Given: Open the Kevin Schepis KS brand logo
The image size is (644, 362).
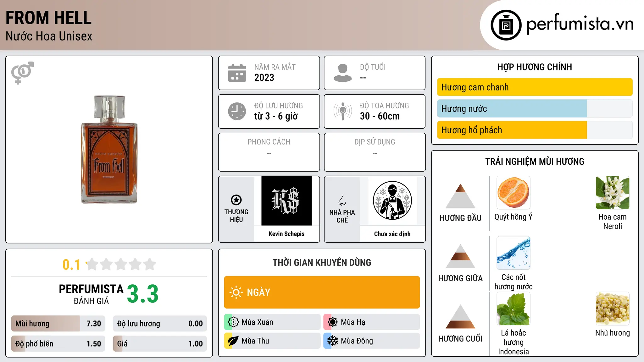Looking at the screenshot, I should coord(286,200).
